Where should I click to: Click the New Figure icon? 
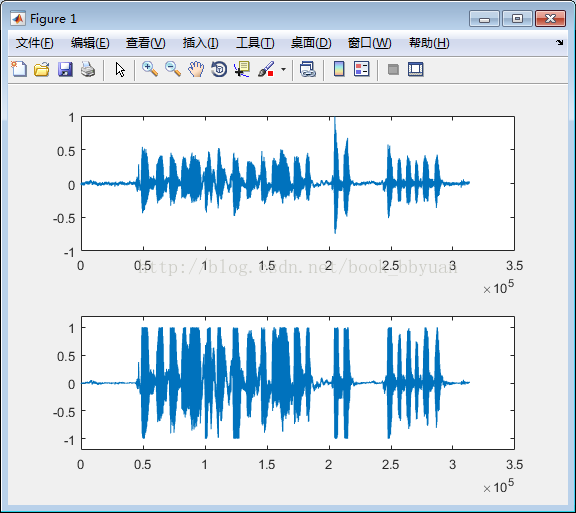click(19, 69)
